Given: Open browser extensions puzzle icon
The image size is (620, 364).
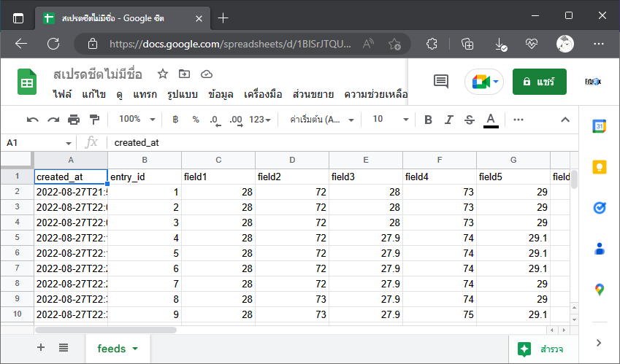Looking at the screenshot, I should 432,44.
